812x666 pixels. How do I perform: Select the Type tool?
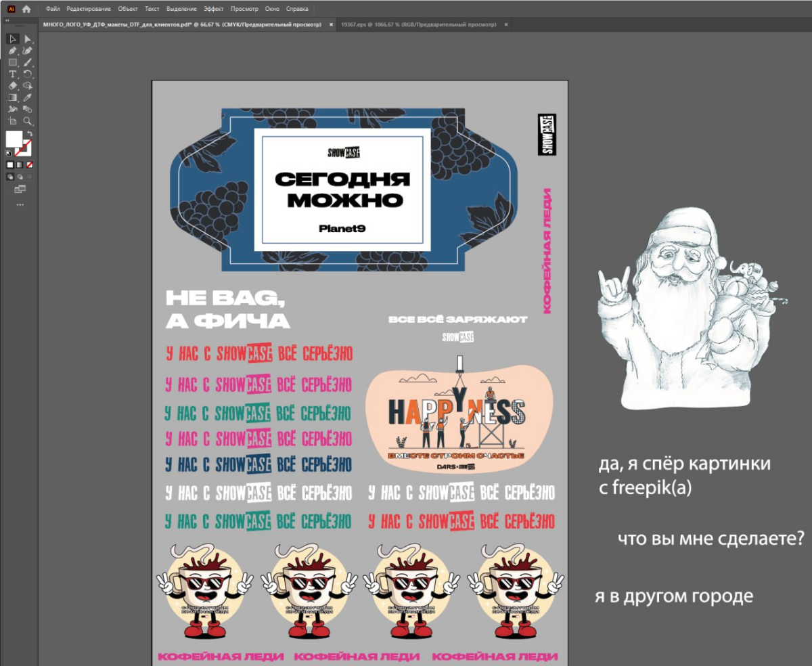point(12,74)
